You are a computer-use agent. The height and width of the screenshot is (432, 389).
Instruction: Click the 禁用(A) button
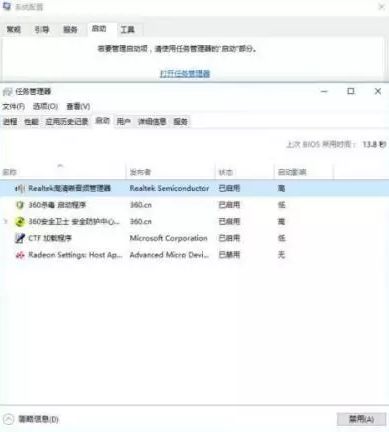tap(361, 419)
